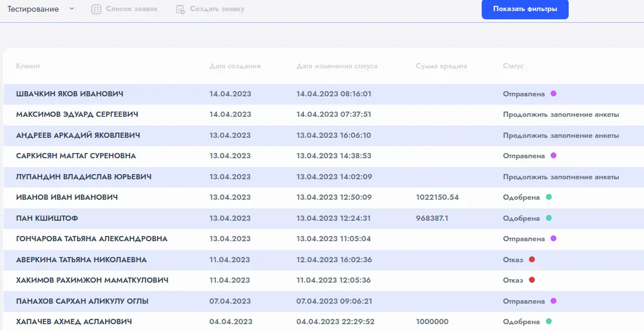This screenshot has height=330, width=644.
Task: Click purple status dot for Швачкин Яков
Action: pyautogui.click(x=554, y=93)
